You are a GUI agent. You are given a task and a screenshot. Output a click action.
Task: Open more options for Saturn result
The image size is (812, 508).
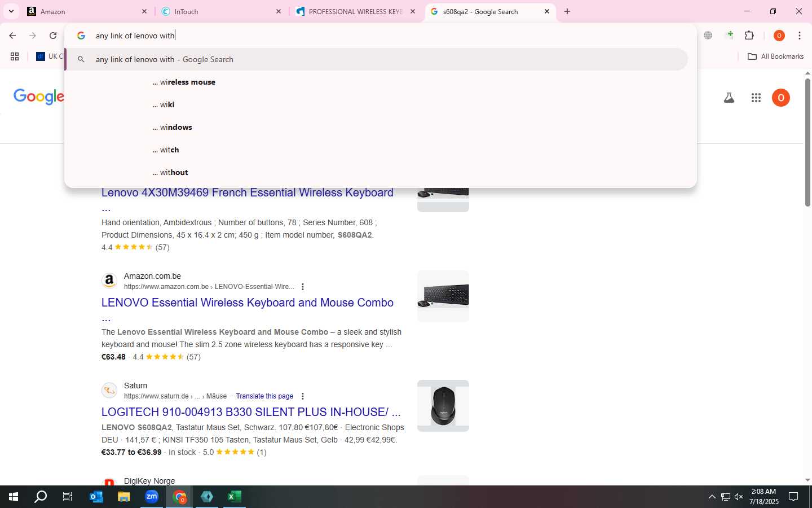click(x=303, y=396)
